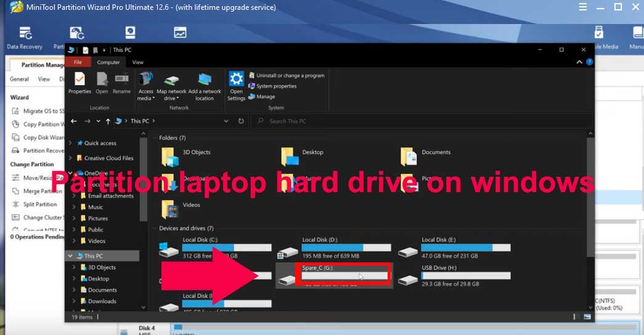Select Desktop under This PC tree
The image size is (644, 335).
point(94,278)
